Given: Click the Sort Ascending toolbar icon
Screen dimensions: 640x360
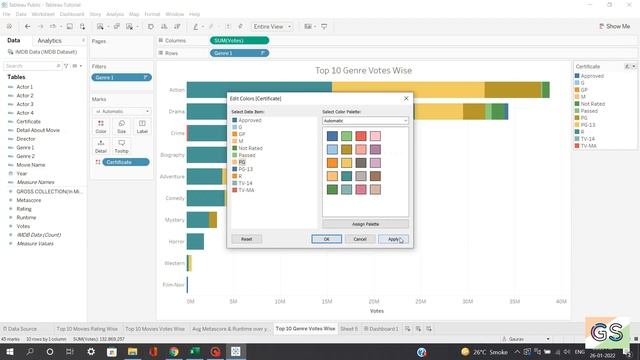Looking at the screenshot, I should click(x=164, y=27).
